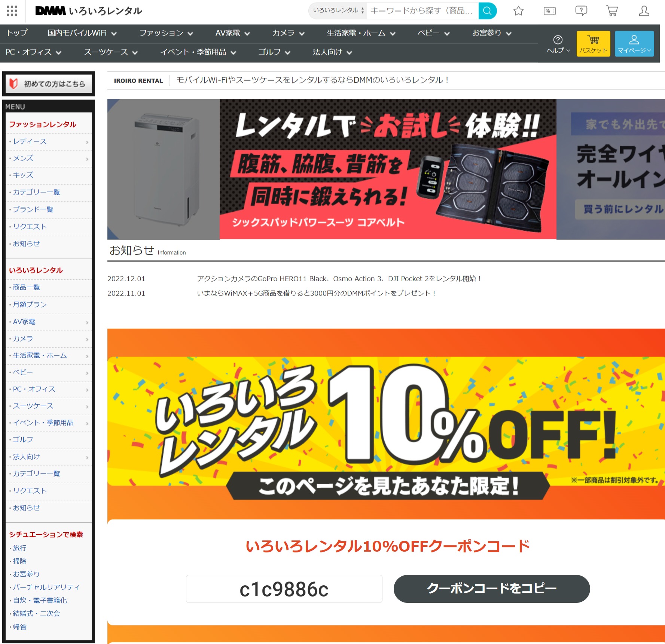Screen dimensions: 665x644
Task: Click the dimmed air purifier slide
Action: pos(163,169)
